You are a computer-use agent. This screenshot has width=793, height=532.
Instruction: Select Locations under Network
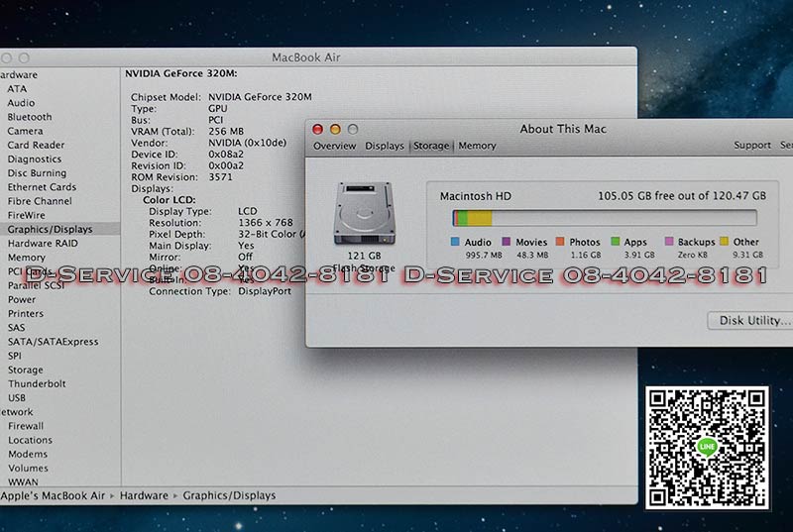click(x=30, y=441)
